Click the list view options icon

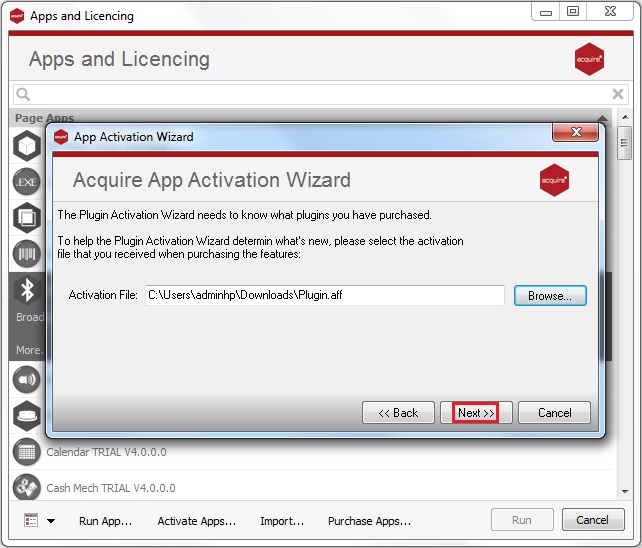click(x=31, y=520)
